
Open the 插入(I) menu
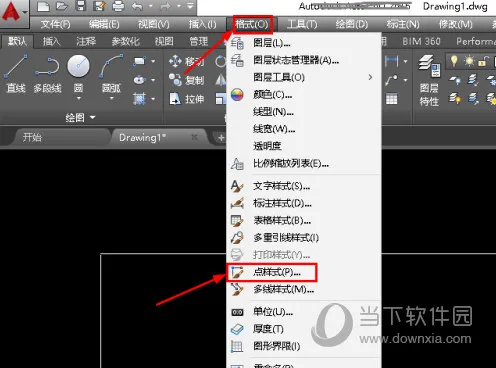202,24
